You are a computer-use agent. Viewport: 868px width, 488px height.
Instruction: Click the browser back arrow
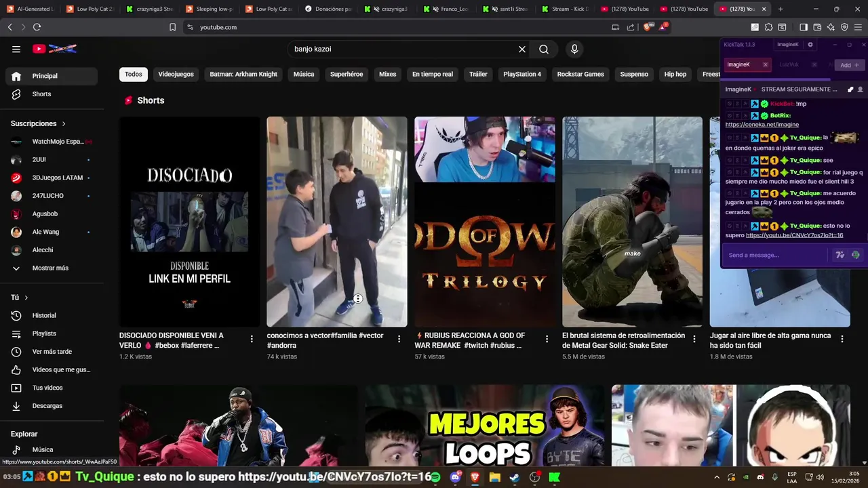(x=9, y=27)
